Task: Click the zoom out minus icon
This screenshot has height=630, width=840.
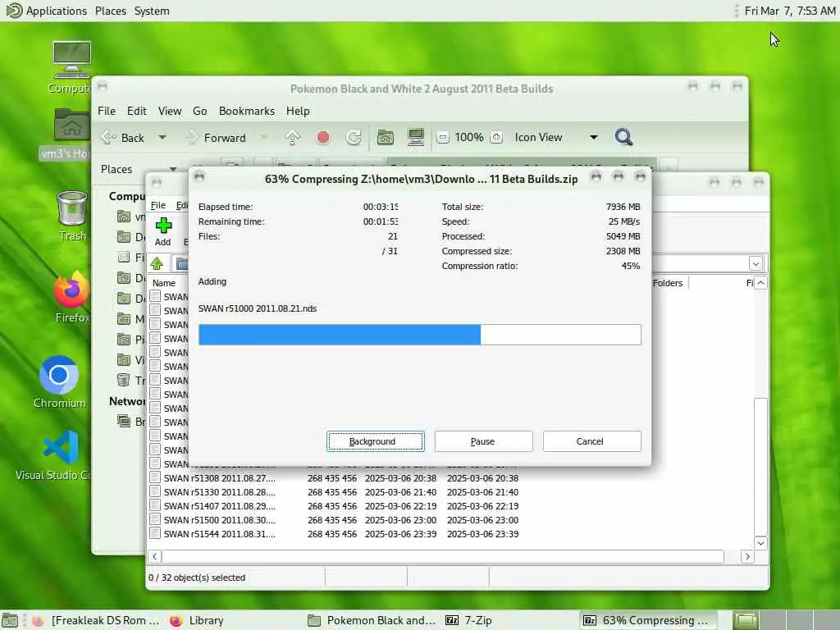Action: 442,138
